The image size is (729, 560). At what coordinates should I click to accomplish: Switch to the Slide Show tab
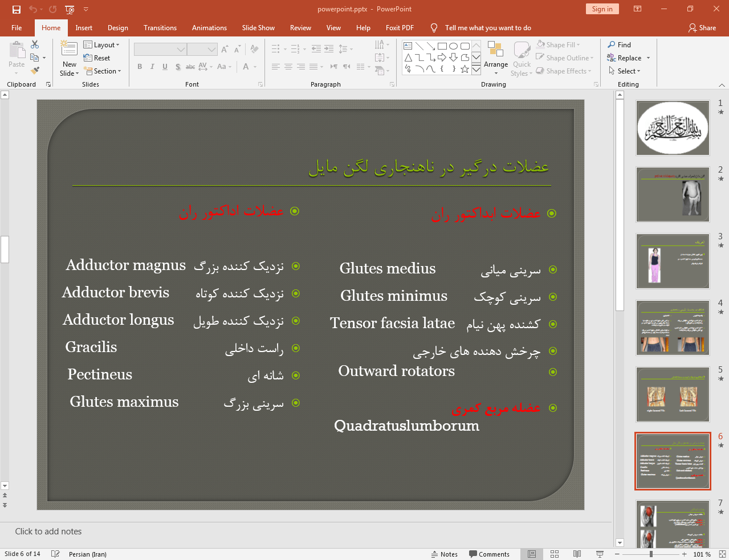click(x=258, y=27)
